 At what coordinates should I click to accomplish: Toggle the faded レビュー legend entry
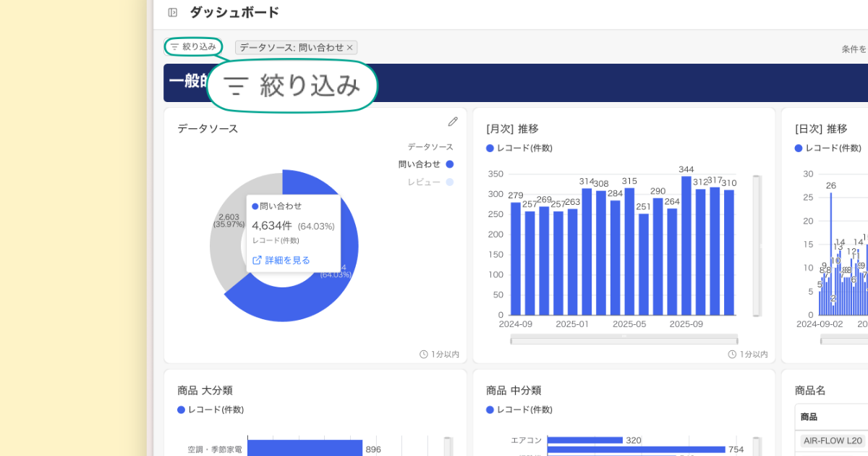(x=430, y=182)
